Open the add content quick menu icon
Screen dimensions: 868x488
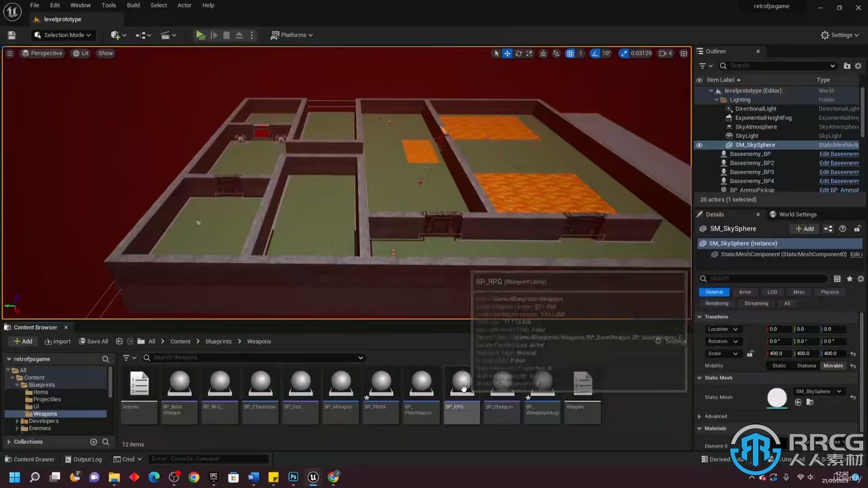(118, 35)
